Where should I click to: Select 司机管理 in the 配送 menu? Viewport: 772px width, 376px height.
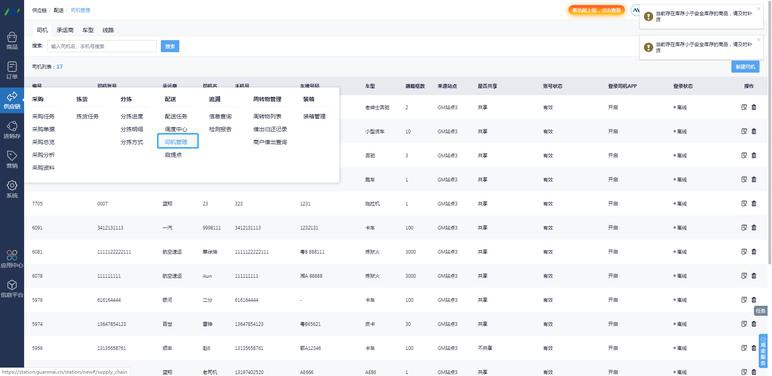[178, 142]
